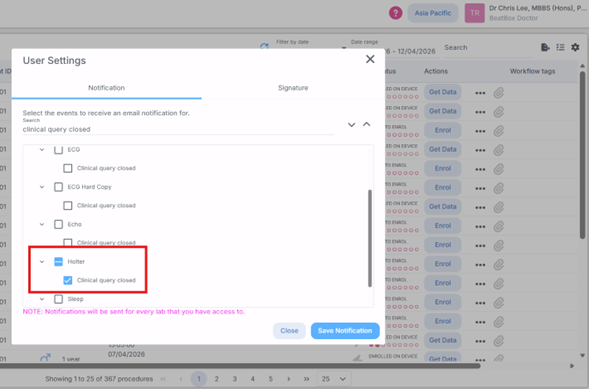Viewport: 589px width, 389px height.
Task: Click paperclip attachment in topmost procedures row
Action: 498,92
